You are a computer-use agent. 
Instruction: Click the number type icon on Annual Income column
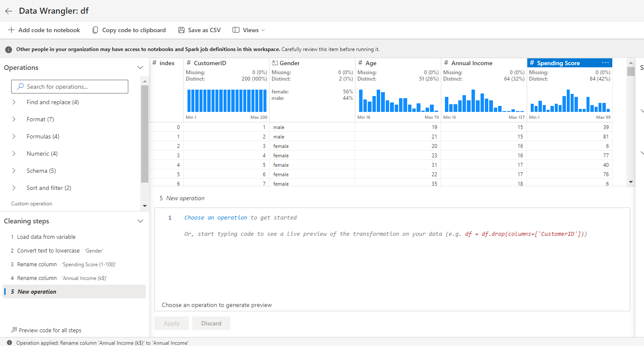[446, 63]
